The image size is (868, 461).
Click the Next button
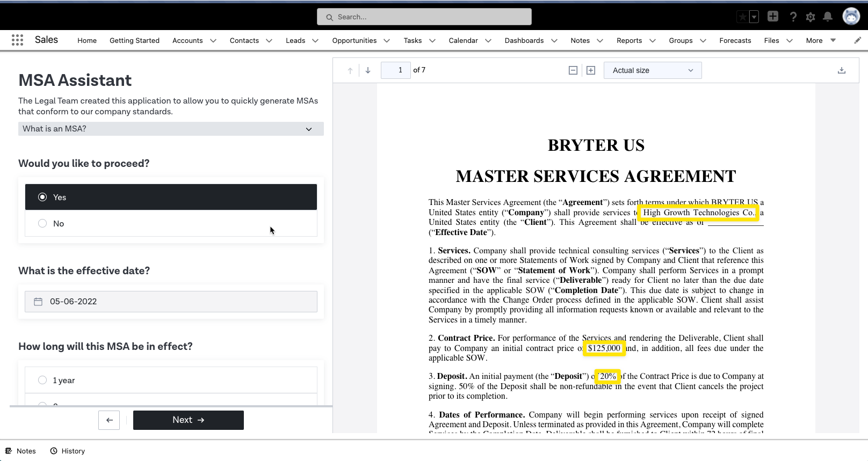click(189, 420)
